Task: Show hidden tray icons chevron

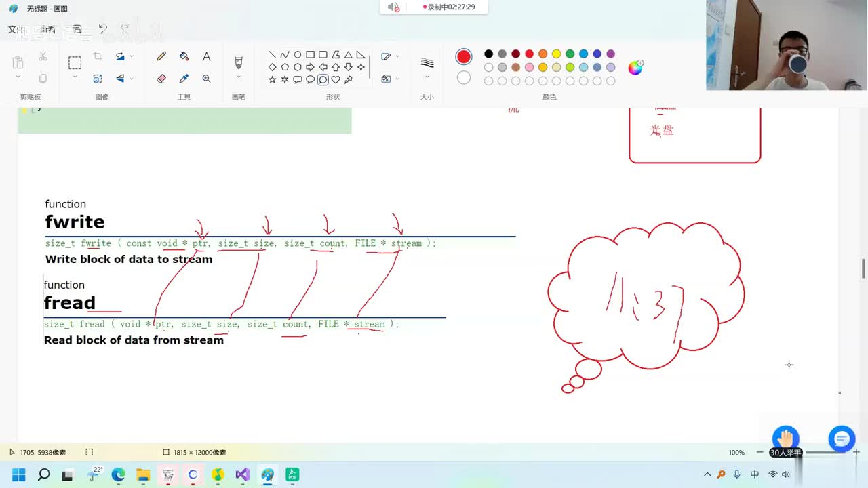Action: (x=707, y=474)
